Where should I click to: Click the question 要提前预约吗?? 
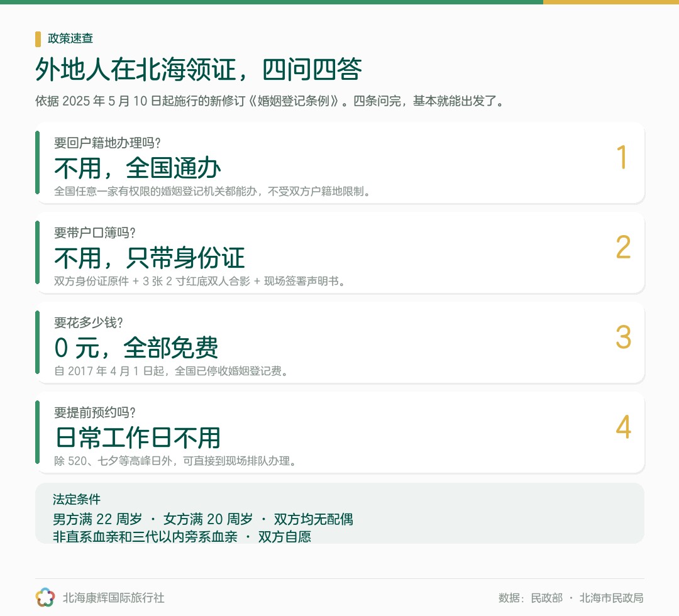click(95, 412)
